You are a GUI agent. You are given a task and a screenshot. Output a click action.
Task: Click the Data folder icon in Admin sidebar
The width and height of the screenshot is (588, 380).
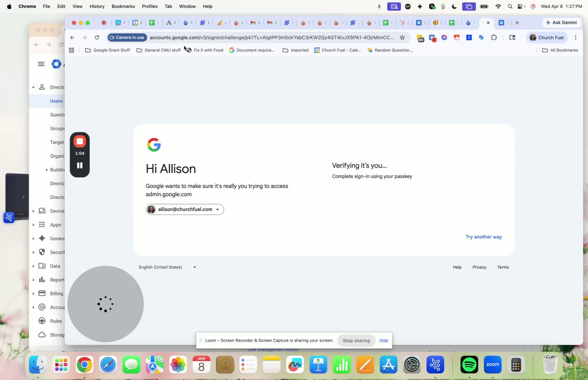42,266
